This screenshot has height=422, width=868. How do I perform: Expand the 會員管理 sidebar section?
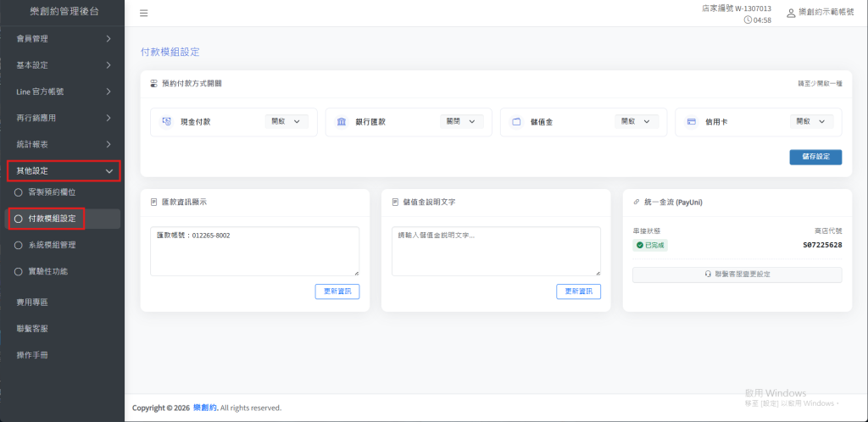click(x=63, y=39)
